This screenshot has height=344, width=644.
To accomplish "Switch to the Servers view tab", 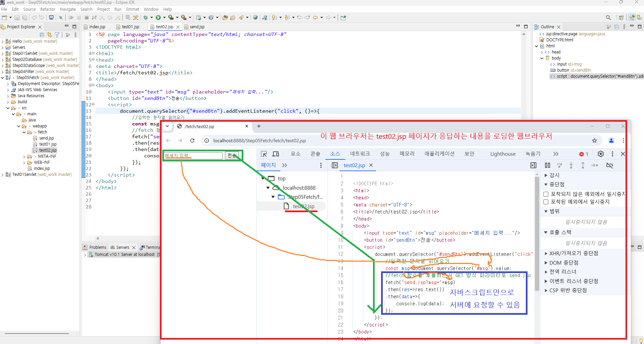I will point(123,247).
